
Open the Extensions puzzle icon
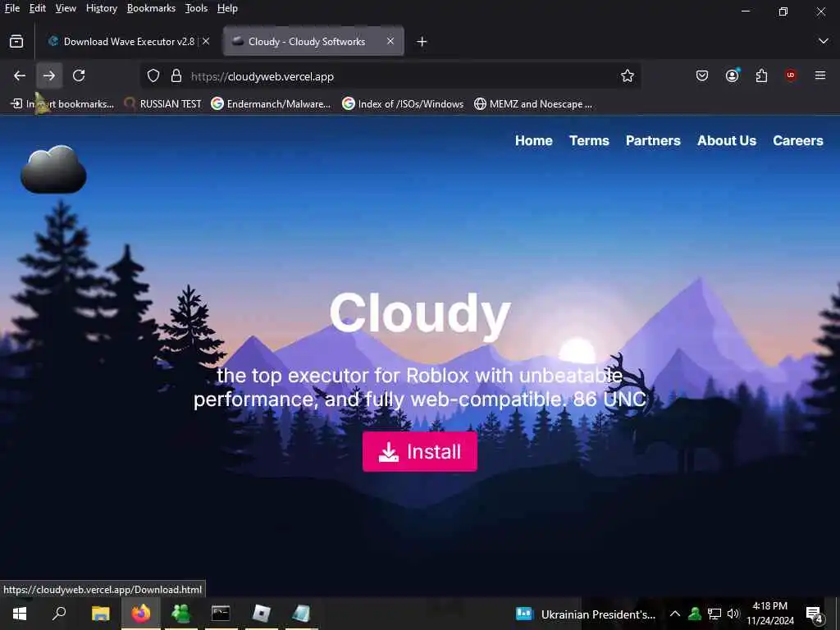[761, 75]
